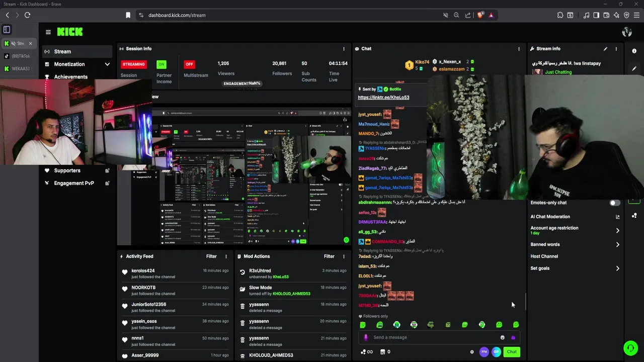Expand Banned words settings

pyautogui.click(x=575, y=244)
